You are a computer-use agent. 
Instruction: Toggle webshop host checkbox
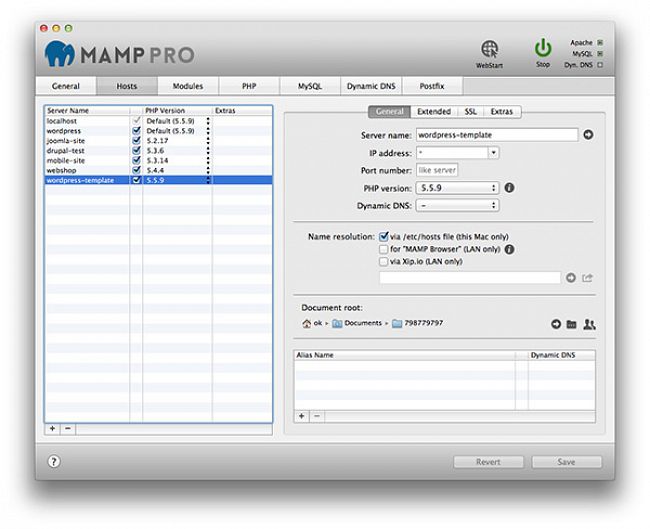point(136,170)
